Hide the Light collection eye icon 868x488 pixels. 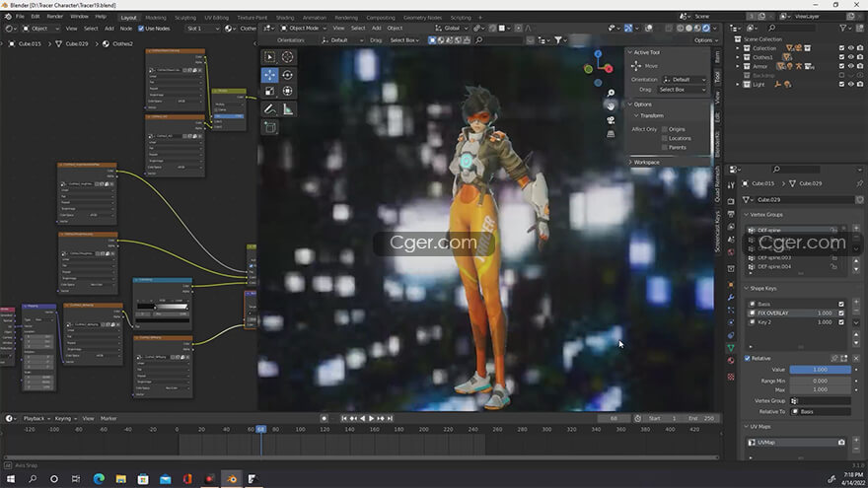[x=851, y=85]
